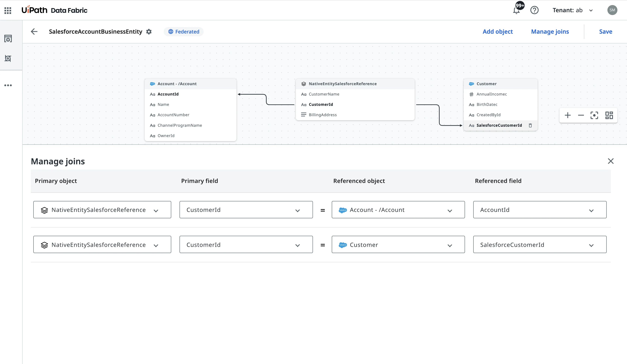Open AccountId referenced field dropdown

tap(540, 210)
